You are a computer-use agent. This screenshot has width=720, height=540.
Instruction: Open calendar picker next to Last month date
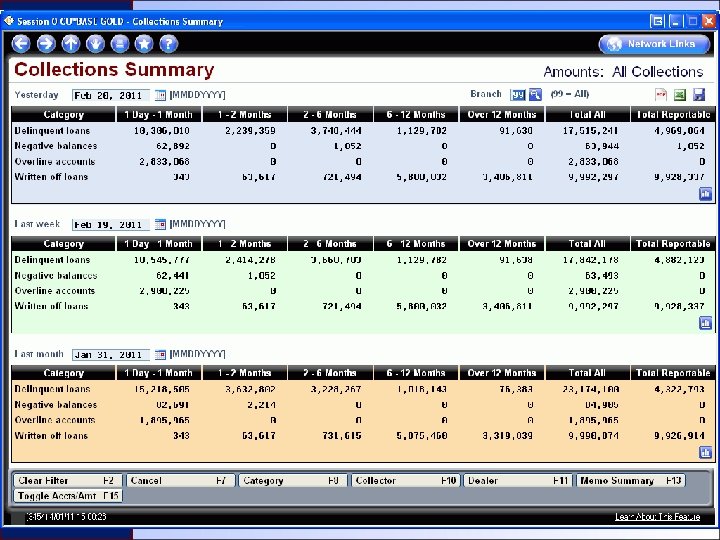[x=160, y=354]
